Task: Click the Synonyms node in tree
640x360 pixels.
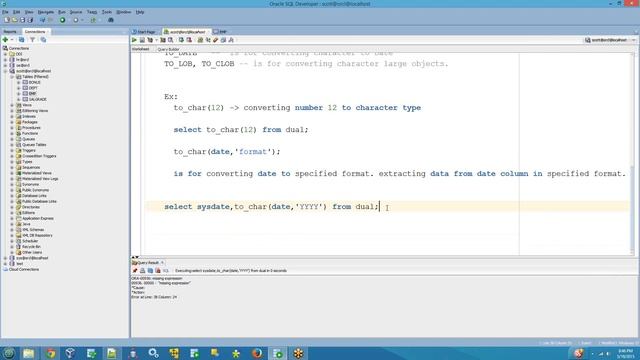Action: 30,184
